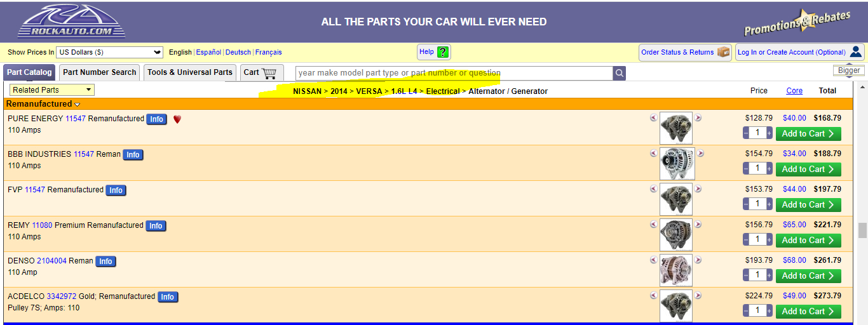Click the Order Status package box icon
The width and height of the screenshot is (868, 325).
724,52
